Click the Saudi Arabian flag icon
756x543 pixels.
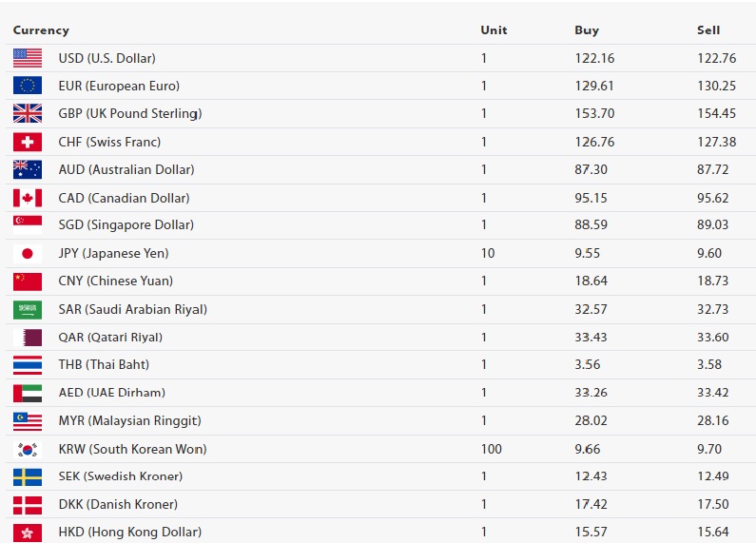[28, 310]
